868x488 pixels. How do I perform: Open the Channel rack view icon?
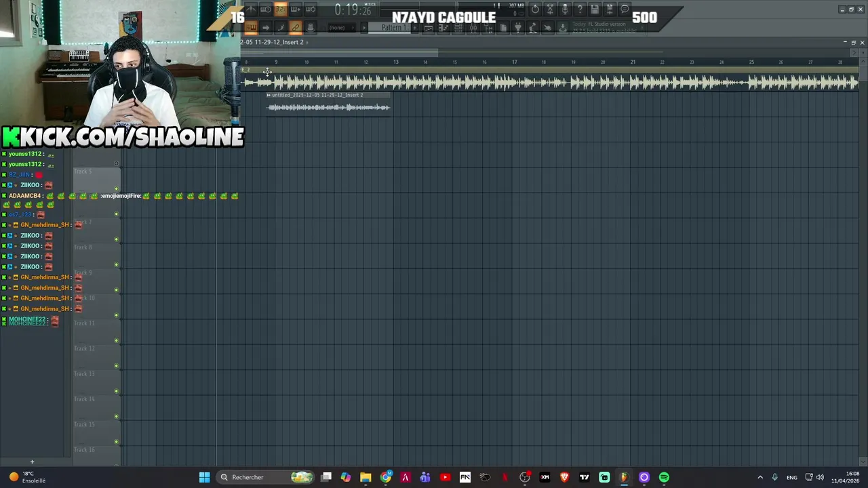click(458, 28)
